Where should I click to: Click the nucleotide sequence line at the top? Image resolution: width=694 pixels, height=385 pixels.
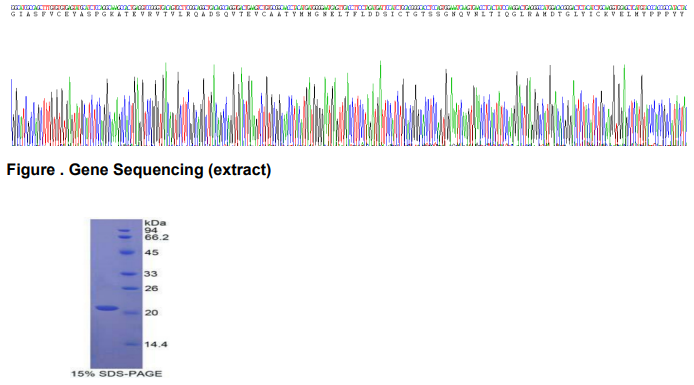[x=349, y=8]
